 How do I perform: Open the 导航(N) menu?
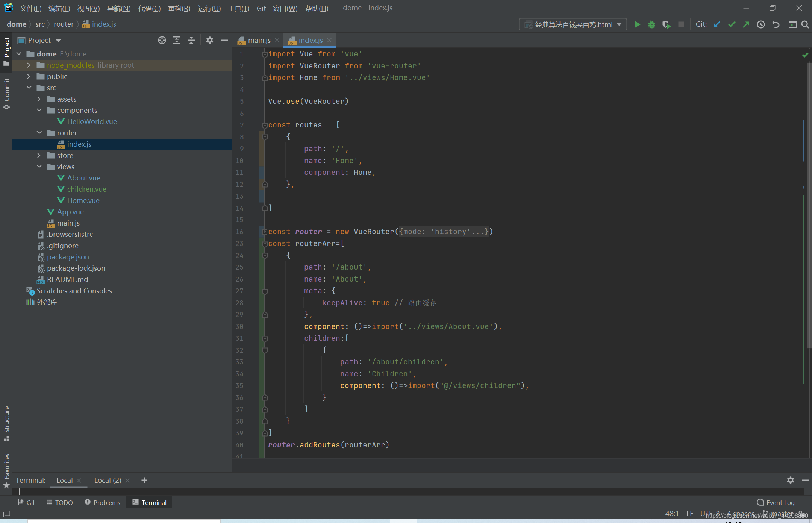coord(119,8)
